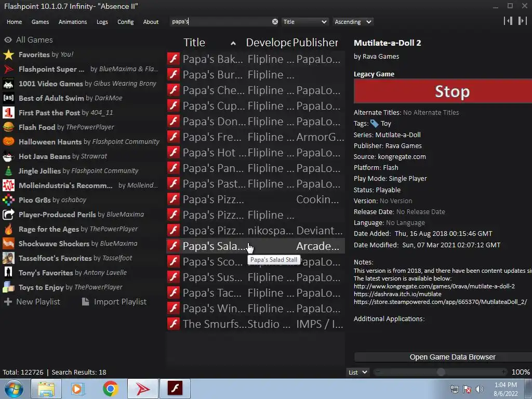
Task: Open the Toys to Enjoy blocks icon
Action: pyautogui.click(x=8, y=287)
